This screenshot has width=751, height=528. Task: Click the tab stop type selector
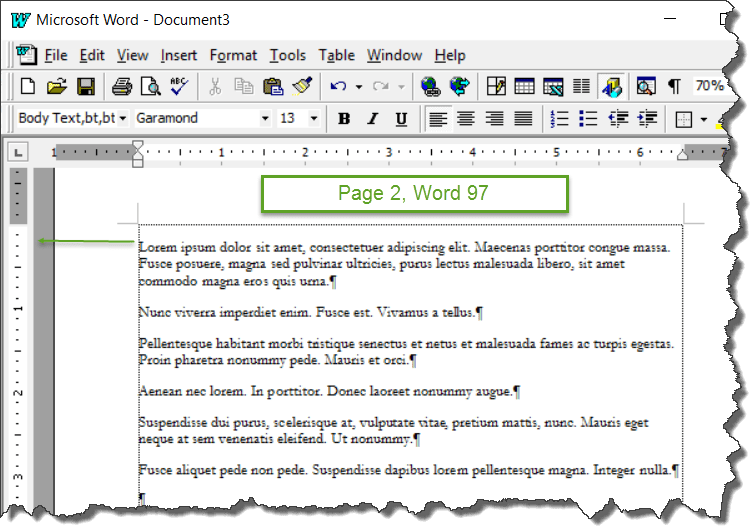point(18,153)
